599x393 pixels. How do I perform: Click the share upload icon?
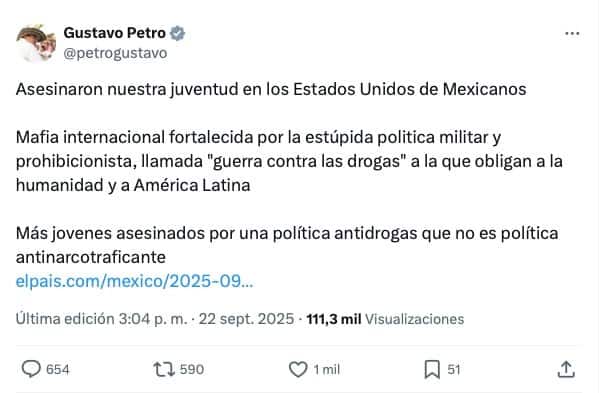tap(566, 369)
